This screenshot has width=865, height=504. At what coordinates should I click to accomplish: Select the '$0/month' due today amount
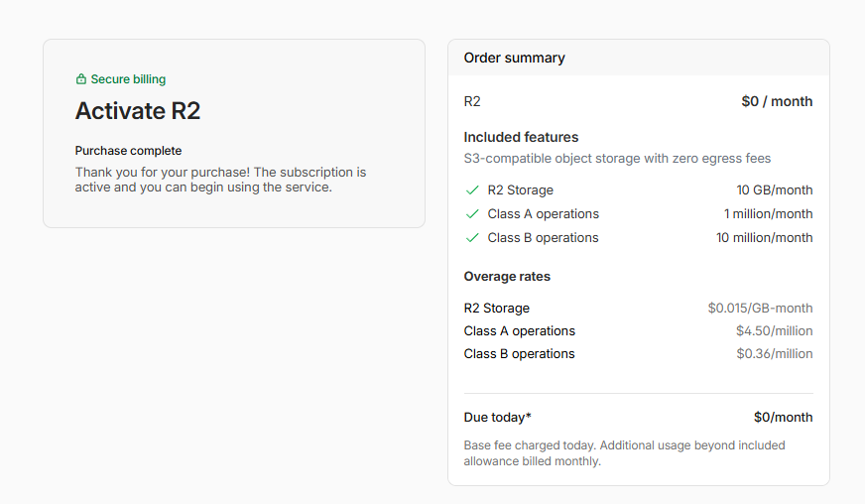click(x=783, y=418)
